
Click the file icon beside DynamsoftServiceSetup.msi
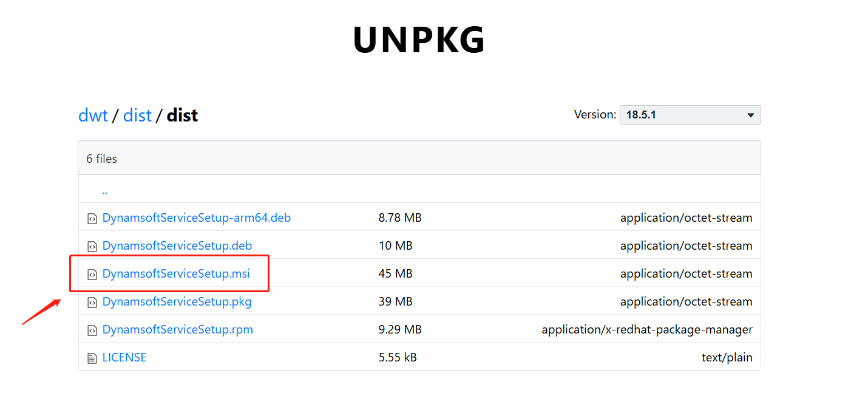click(92, 274)
